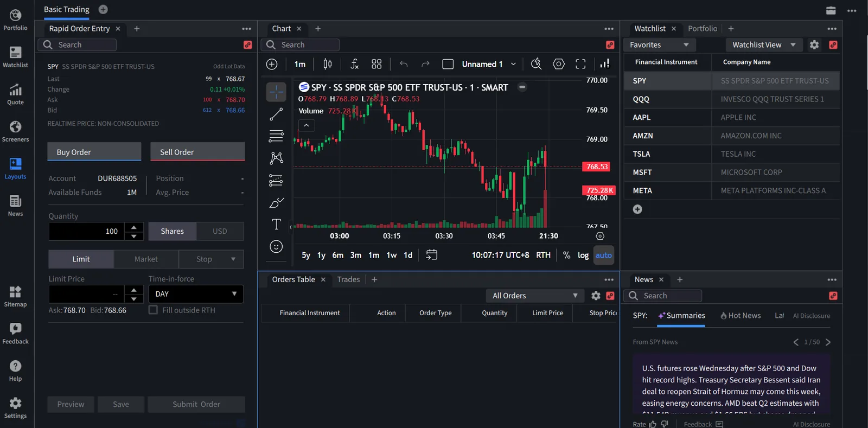Toggle chart fullscreen mode
Screen dimensions: 868x428
pyautogui.click(x=580, y=64)
